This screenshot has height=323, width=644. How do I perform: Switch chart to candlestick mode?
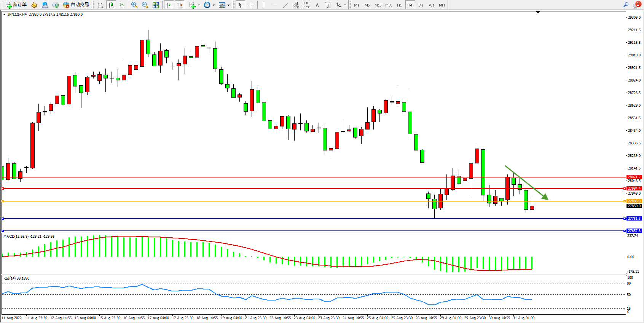coord(111,5)
